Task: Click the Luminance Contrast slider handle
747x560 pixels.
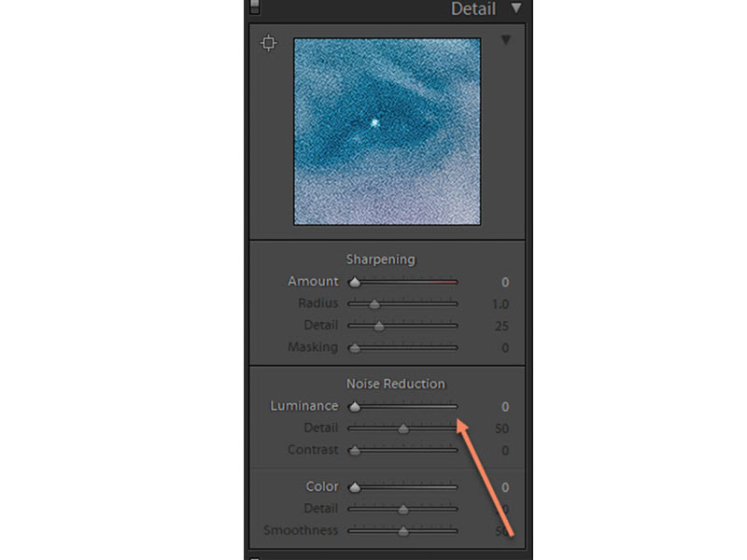Action: pos(355,451)
